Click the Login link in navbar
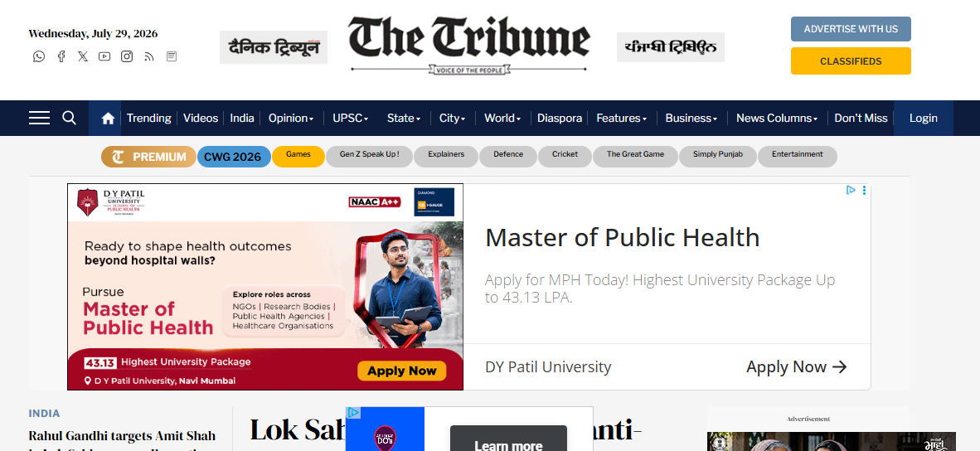The image size is (980, 451). [x=923, y=118]
